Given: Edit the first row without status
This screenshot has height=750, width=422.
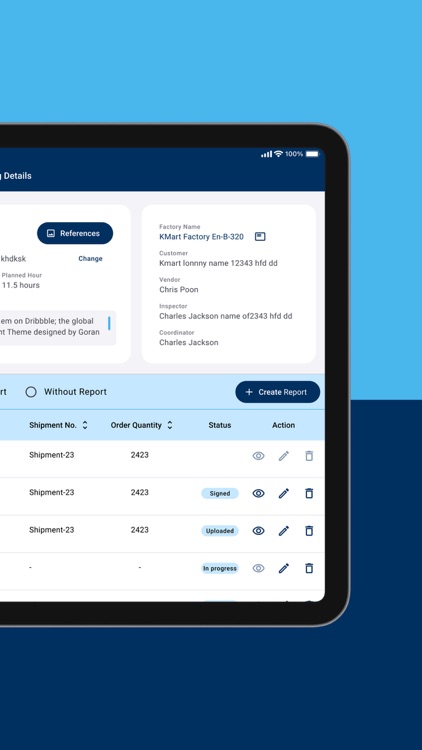Looking at the screenshot, I should pyautogui.click(x=284, y=456).
